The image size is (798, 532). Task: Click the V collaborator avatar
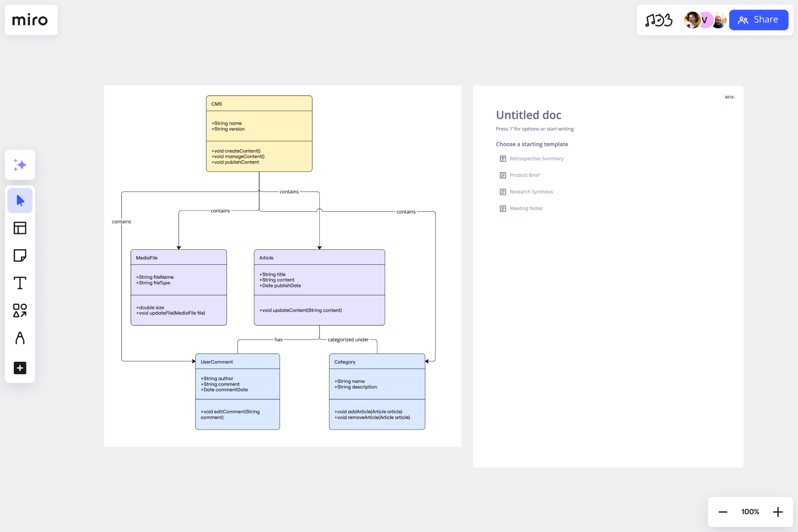tap(705, 20)
